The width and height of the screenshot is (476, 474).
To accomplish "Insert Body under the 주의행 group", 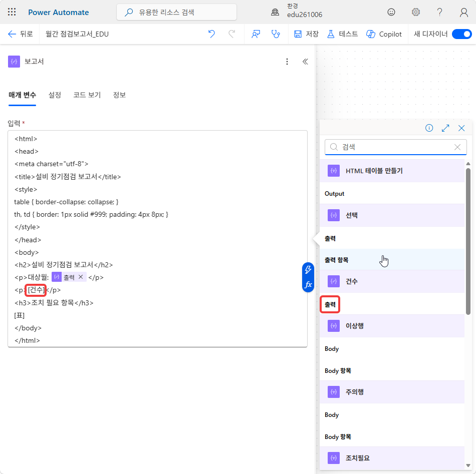I will point(392,415).
